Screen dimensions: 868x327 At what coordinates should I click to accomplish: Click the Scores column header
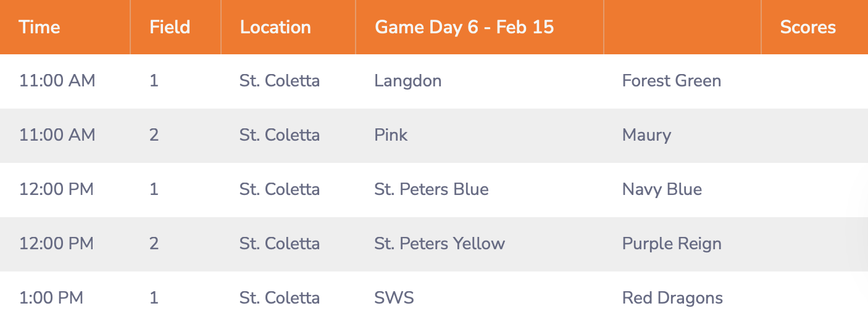pos(807,27)
